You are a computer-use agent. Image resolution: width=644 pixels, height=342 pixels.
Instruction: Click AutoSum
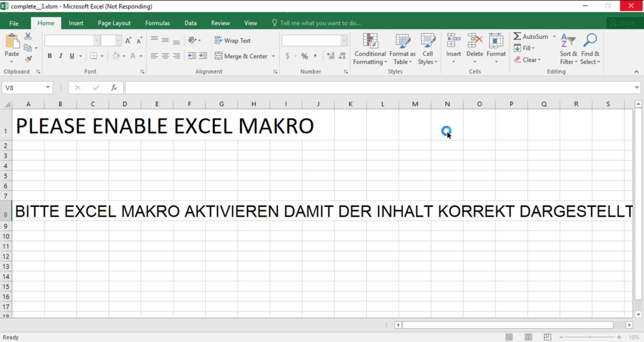(531, 37)
